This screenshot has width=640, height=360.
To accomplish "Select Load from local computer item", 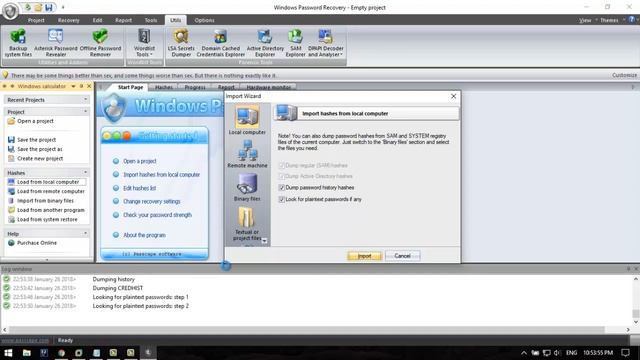I will 47,182.
